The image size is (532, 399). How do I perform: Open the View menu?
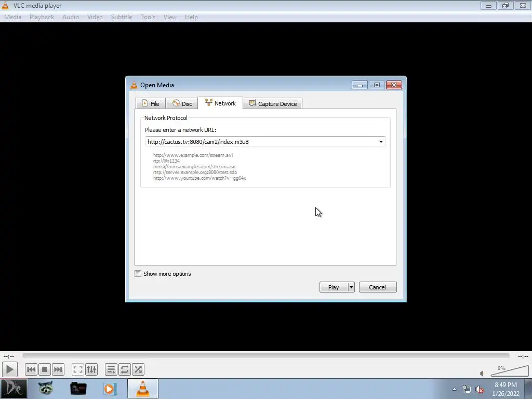(170, 17)
